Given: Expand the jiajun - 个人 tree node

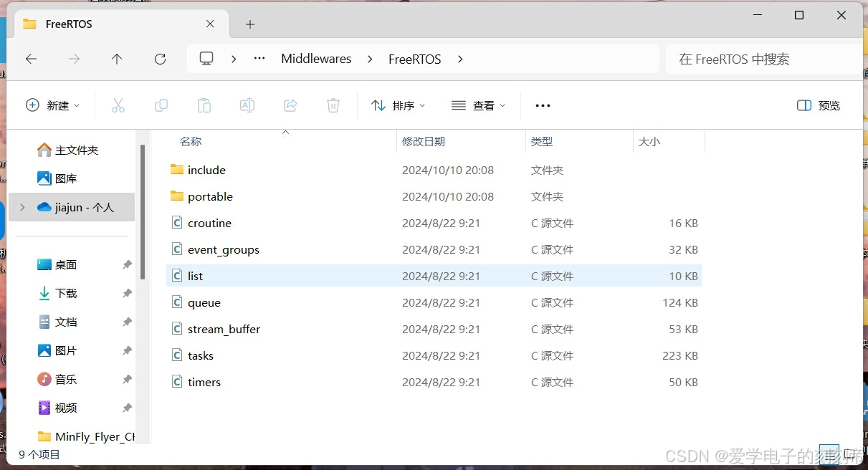Looking at the screenshot, I should click(22, 207).
